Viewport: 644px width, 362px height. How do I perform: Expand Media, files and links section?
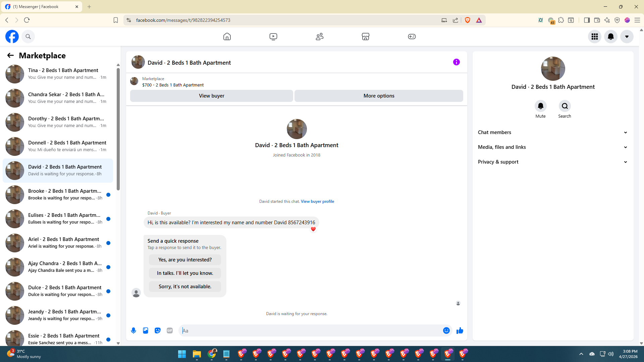[x=553, y=147]
